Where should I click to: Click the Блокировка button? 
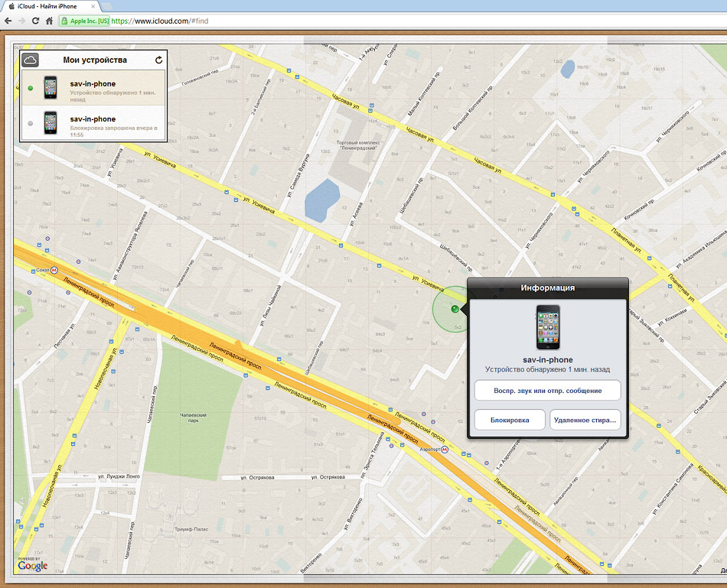(510, 421)
